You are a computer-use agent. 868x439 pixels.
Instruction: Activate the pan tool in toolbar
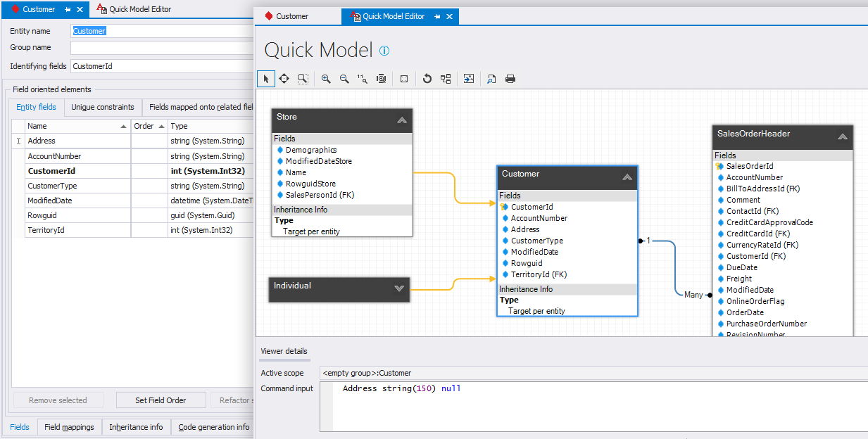click(284, 79)
